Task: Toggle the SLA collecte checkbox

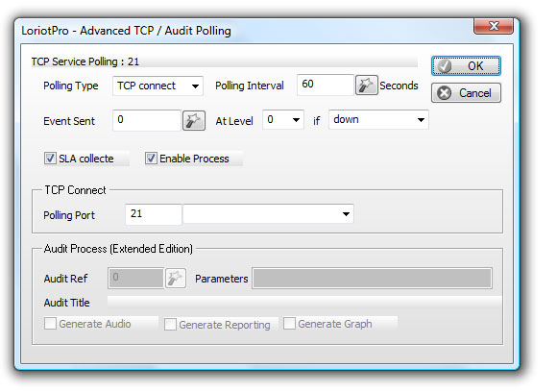Action: (50, 159)
